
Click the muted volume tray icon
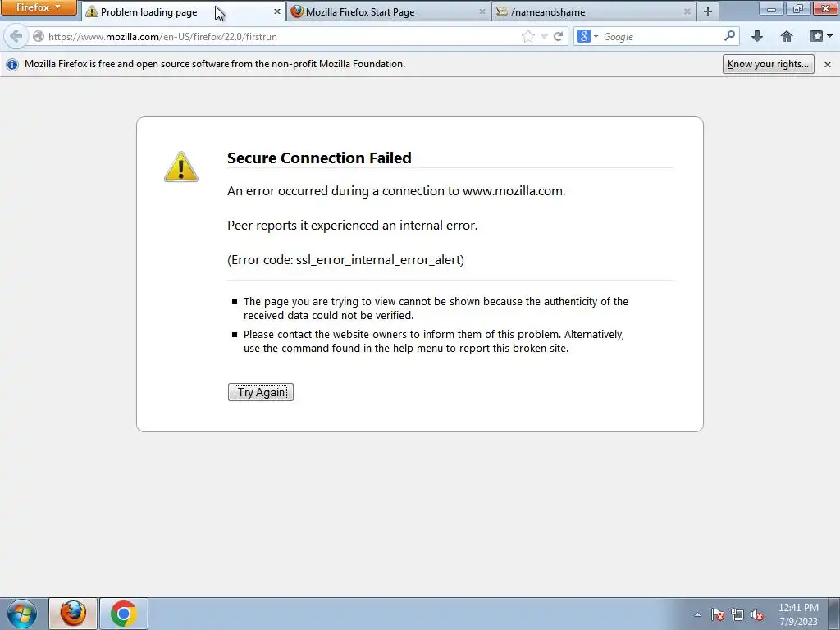click(x=757, y=614)
